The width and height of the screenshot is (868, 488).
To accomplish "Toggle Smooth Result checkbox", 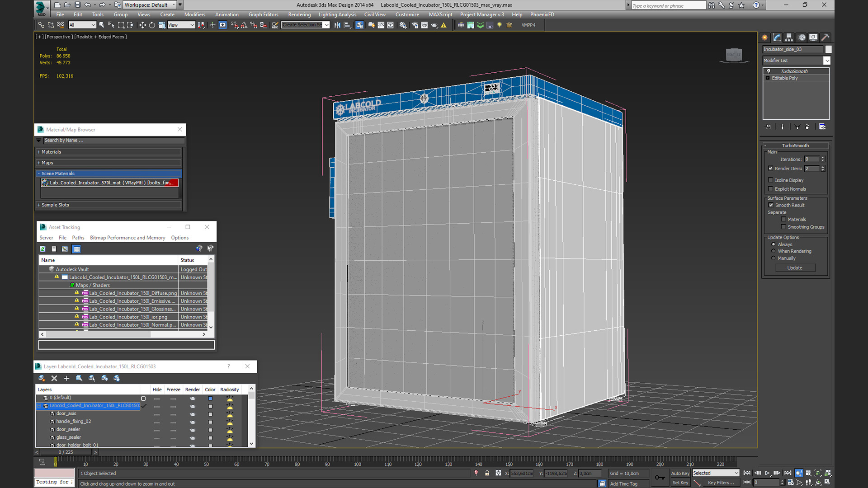I will click(x=771, y=205).
